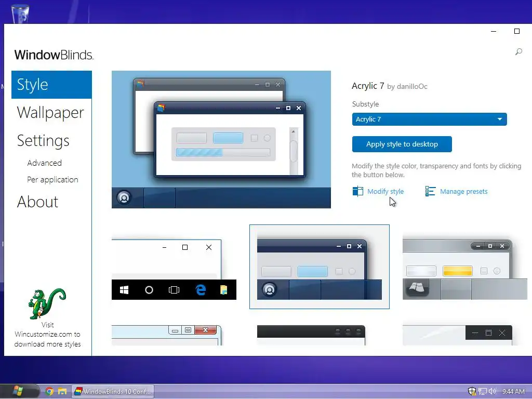This screenshot has height=399, width=532.
Task: Open the volume speaker tray icon
Action: 493,391
